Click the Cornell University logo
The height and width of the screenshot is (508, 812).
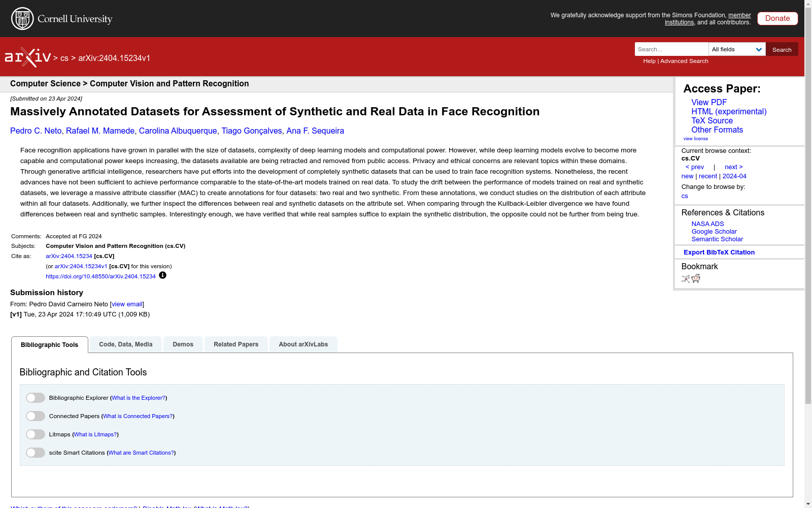point(62,19)
